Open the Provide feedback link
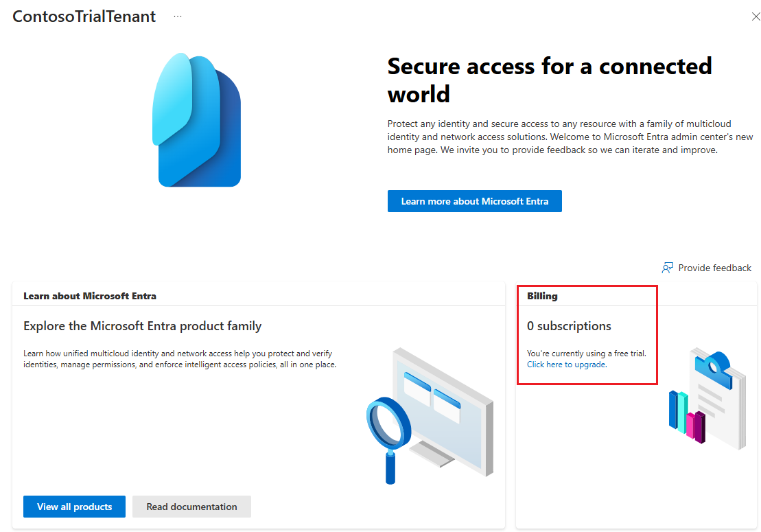 click(714, 268)
